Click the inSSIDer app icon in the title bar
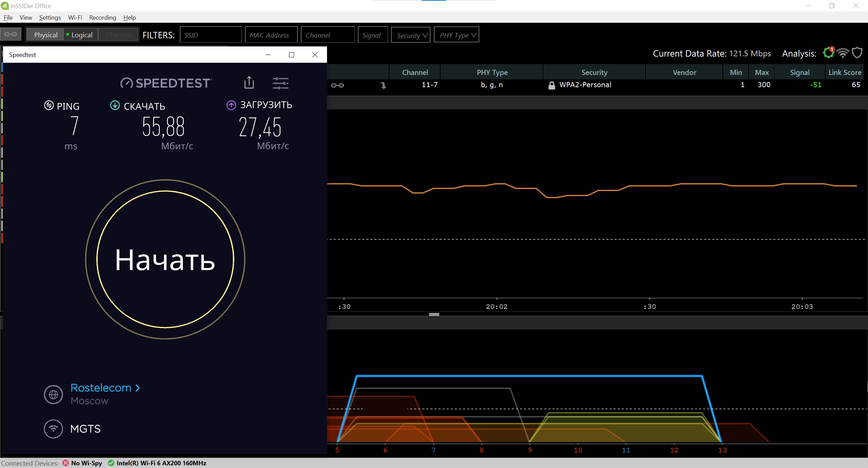 point(5,6)
